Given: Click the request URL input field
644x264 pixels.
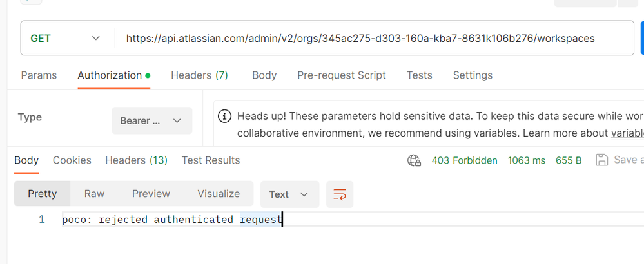Looking at the screenshot, I should pos(374,38).
